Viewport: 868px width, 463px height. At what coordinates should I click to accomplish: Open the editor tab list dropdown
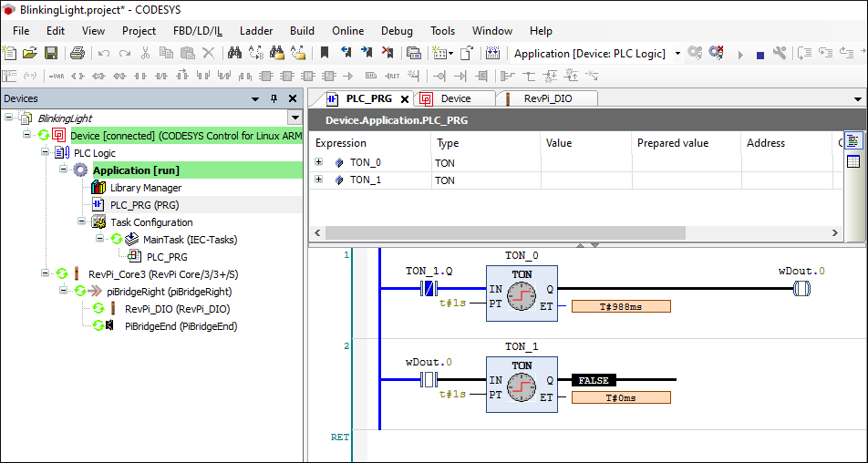click(858, 99)
